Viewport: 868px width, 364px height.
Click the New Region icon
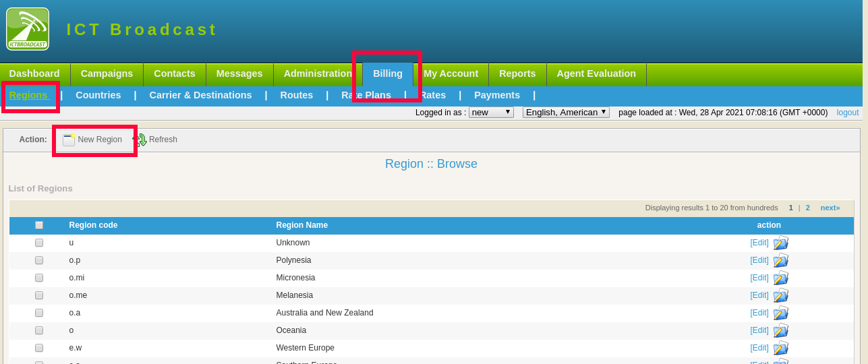[69, 140]
